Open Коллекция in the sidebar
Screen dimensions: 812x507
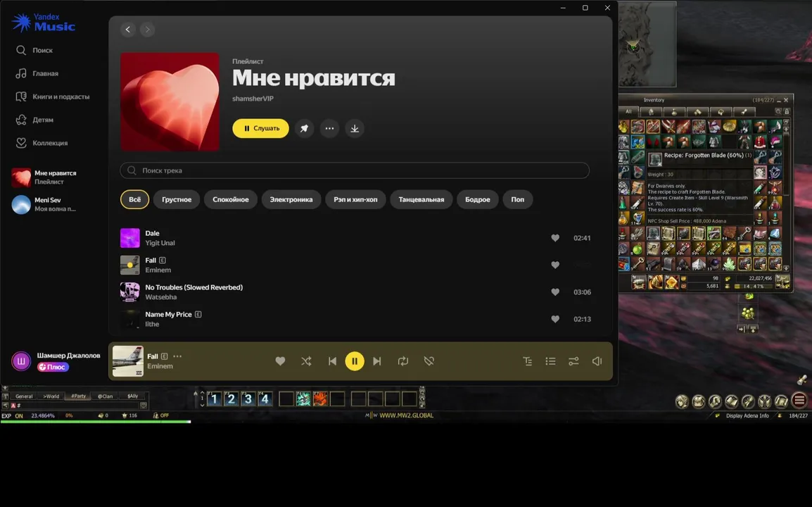(x=42, y=143)
